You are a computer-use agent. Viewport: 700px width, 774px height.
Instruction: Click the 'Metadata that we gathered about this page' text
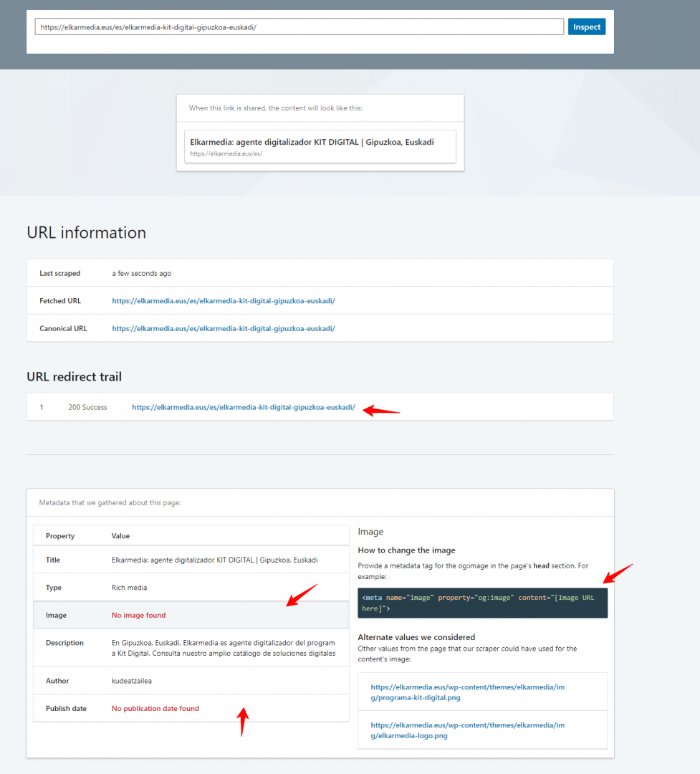tap(110, 502)
